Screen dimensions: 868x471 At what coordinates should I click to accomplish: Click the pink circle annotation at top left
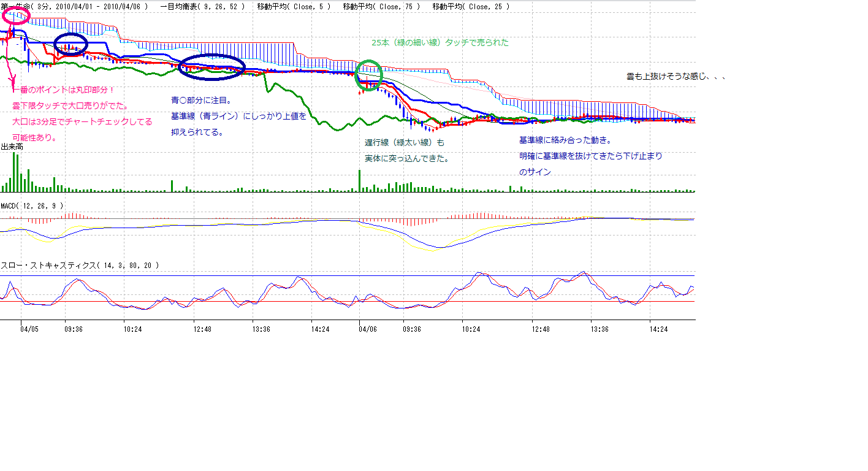point(17,16)
